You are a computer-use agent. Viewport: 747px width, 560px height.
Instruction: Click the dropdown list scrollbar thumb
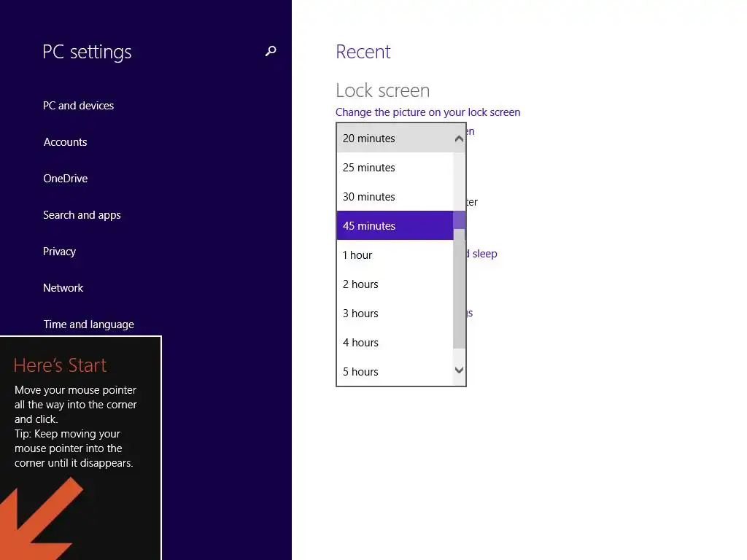[460, 289]
